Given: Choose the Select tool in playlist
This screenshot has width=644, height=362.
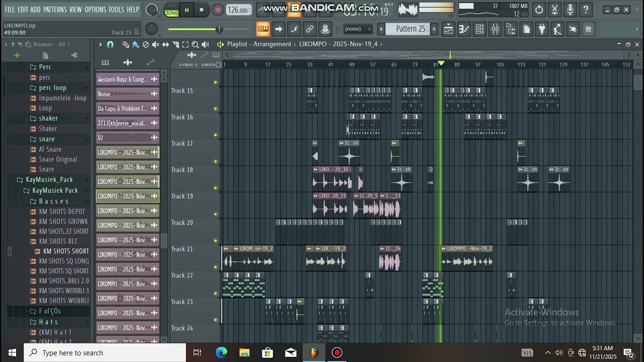Looking at the screenshot, I should (185, 44).
